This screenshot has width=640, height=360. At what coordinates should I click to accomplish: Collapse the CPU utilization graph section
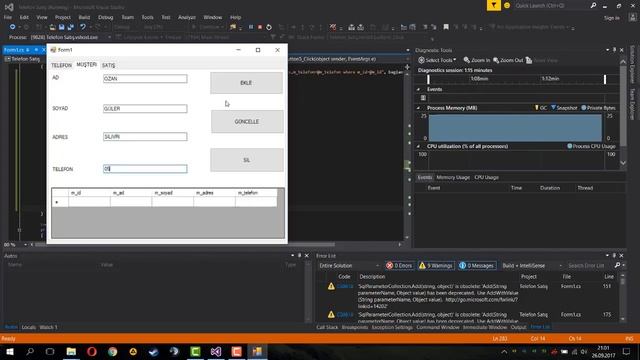click(x=418, y=146)
